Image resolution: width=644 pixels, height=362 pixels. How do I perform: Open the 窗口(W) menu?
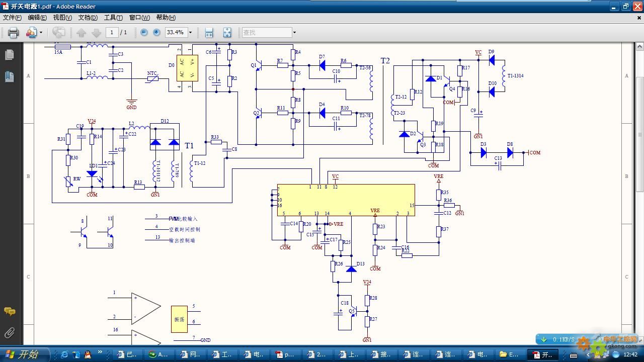(139, 18)
